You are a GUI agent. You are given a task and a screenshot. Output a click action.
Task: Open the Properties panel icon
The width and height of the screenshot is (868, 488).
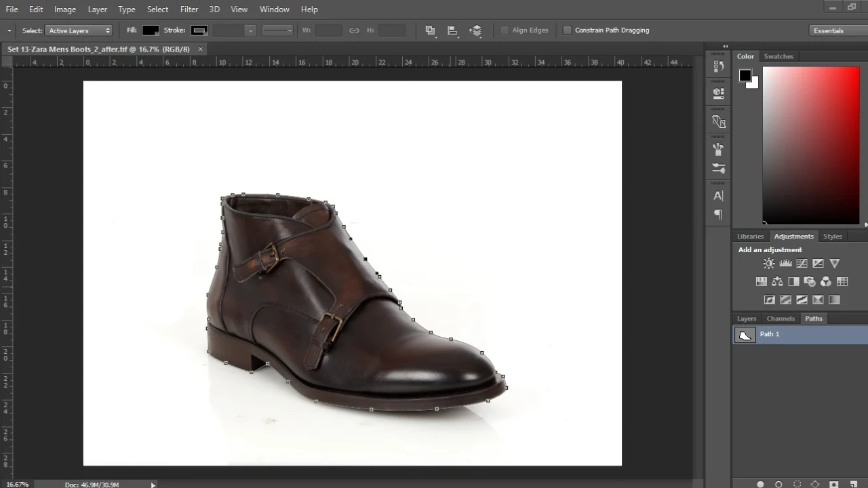point(718,92)
